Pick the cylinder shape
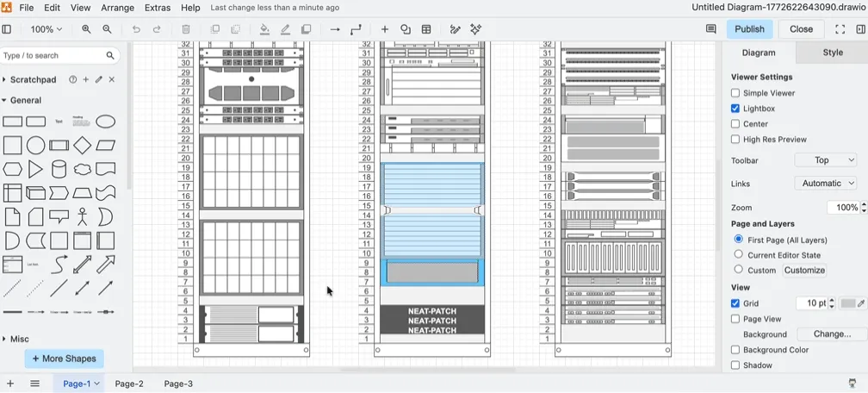 [59, 169]
